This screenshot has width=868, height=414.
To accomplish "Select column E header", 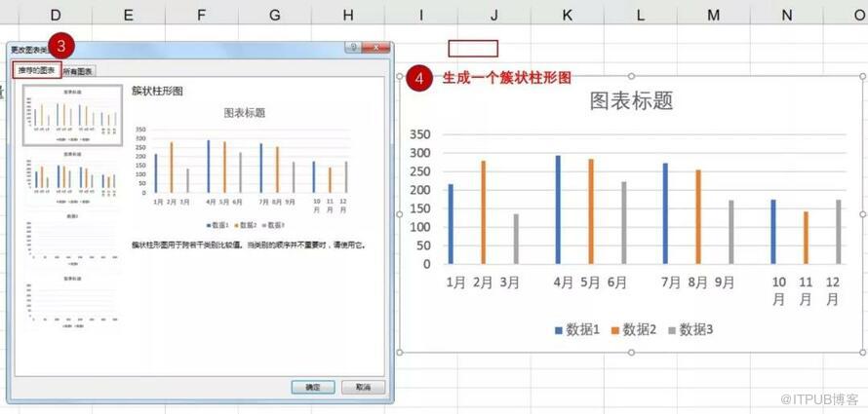I will 129,16.
